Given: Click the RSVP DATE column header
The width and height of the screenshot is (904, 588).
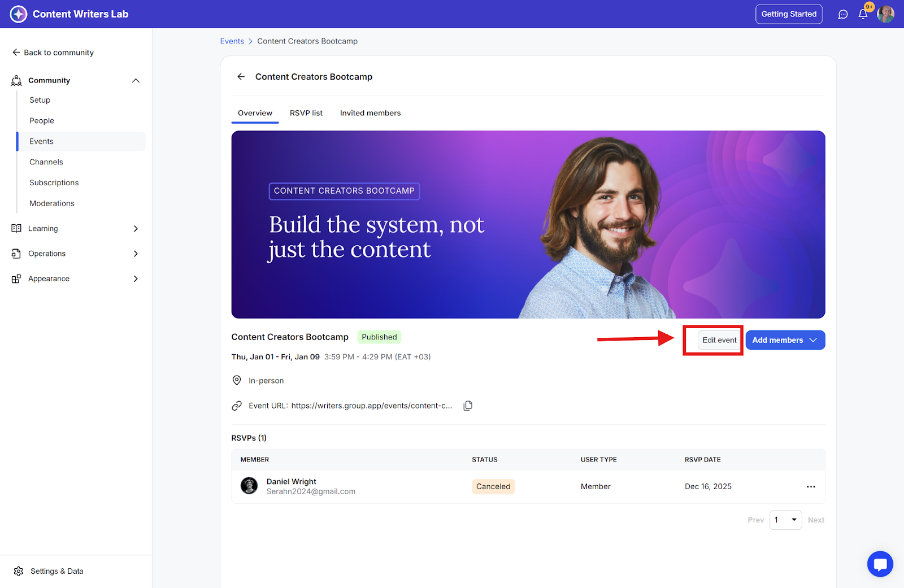Looking at the screenshot, I should coord(703,460).
